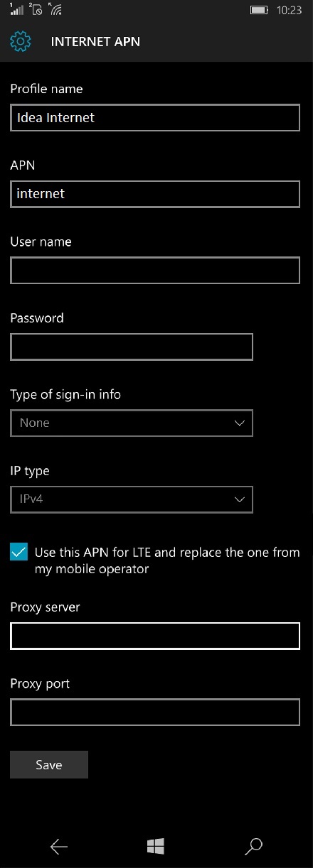Tap the back arrow navigation button
Screen dimensions: 313x868
pyautogui.click(x=59, y=846)
